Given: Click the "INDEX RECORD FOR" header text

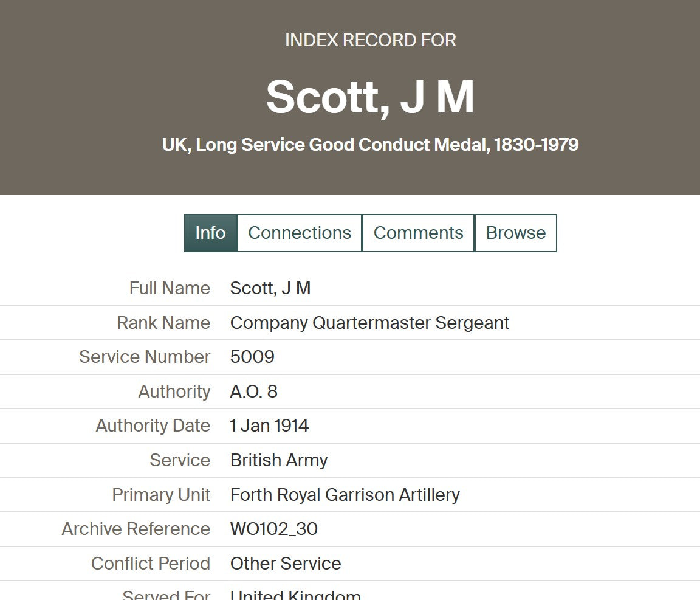Looking at the screenshot, I should pos(370,40).
